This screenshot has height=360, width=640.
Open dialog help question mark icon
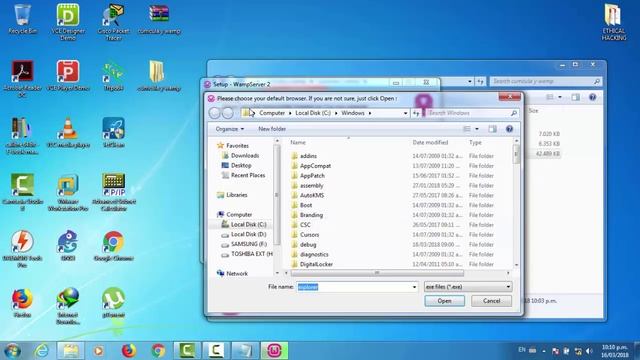(x=509, y=129)
